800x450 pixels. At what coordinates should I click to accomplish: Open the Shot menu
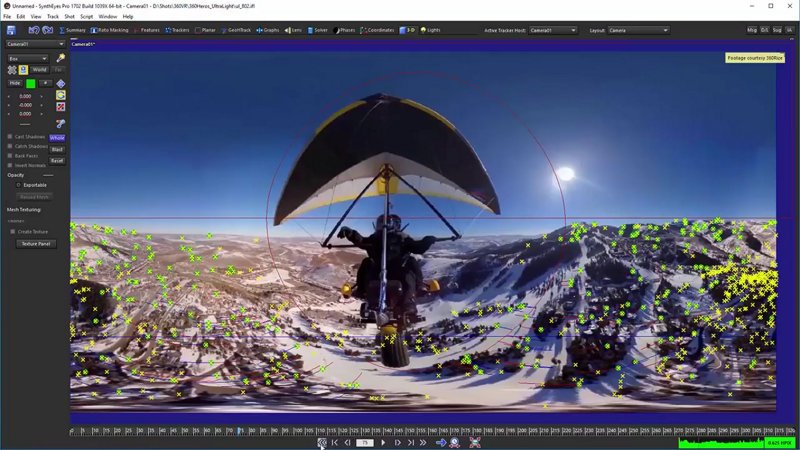coord(69,16)
